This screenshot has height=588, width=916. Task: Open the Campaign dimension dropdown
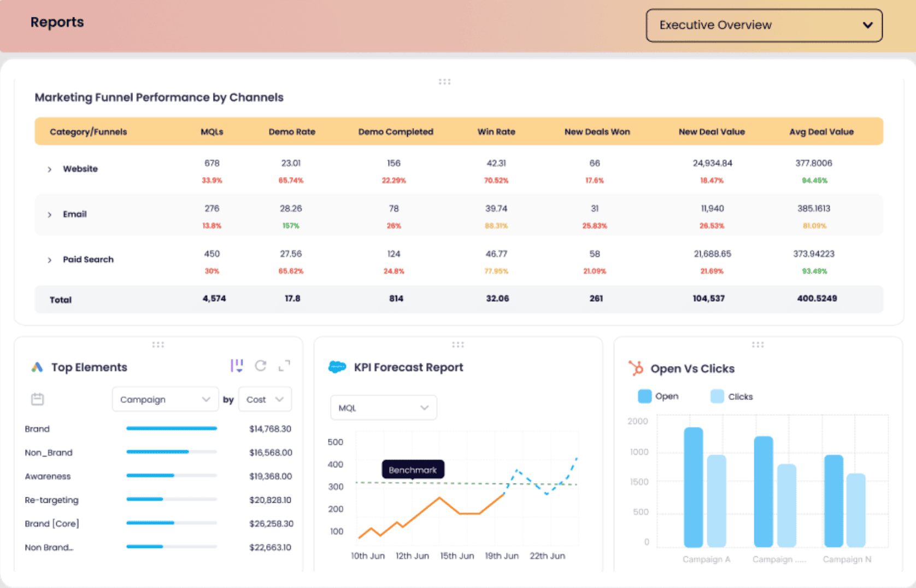click(x=165, y=399)
